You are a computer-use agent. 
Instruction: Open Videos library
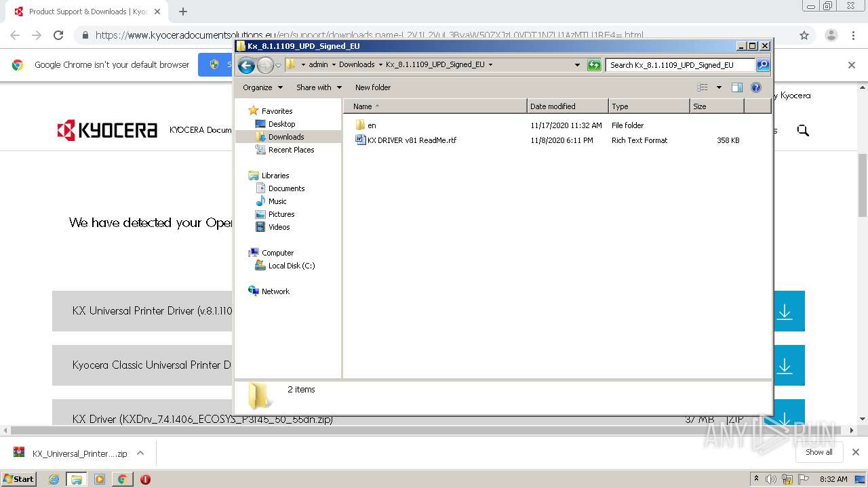pyautogui.click(x=279, y=227)
